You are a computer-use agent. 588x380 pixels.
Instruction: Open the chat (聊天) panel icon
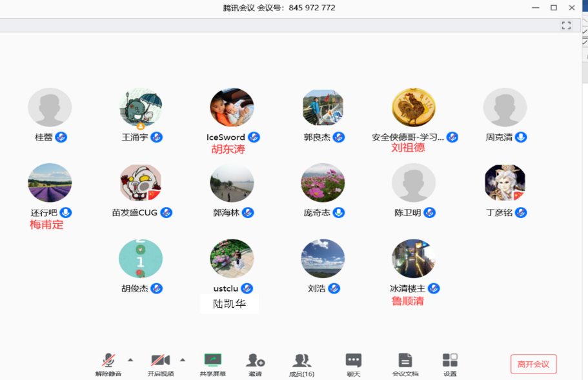(x=353, y=361)
